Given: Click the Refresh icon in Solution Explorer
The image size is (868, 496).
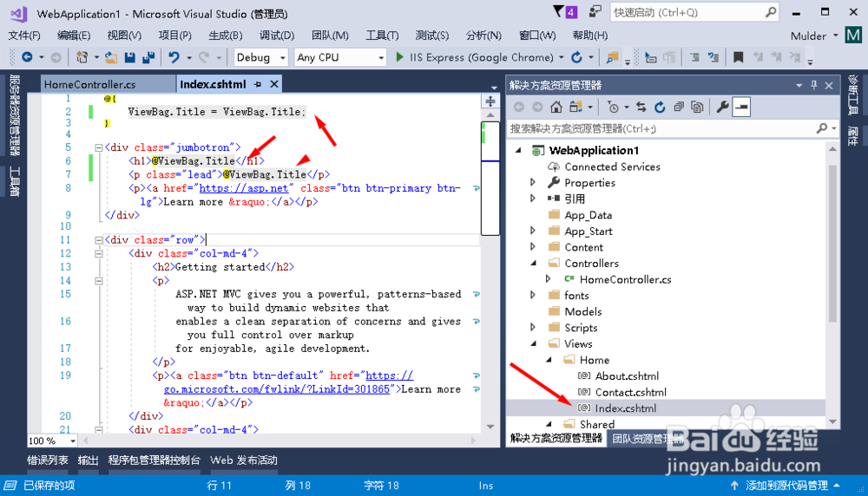Looking at the screenshot, I should click(x=660, y=107).
